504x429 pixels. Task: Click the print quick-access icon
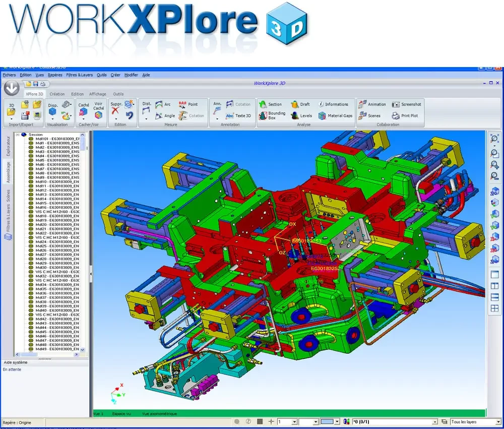tap(43, 84)
